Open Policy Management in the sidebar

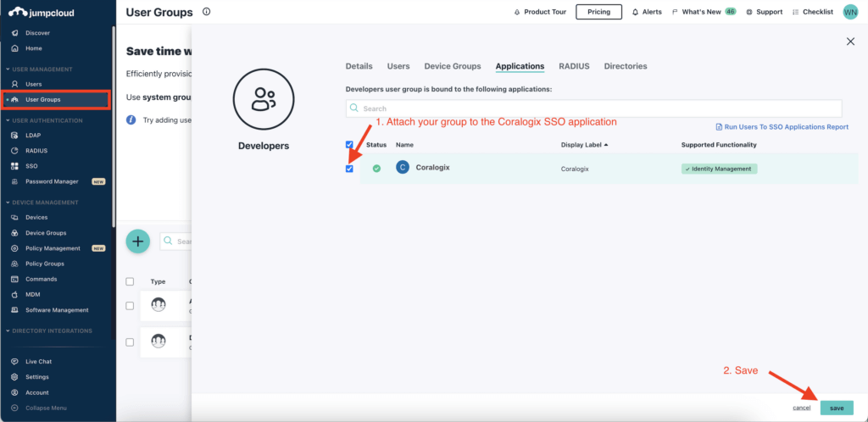click(53, 248)
